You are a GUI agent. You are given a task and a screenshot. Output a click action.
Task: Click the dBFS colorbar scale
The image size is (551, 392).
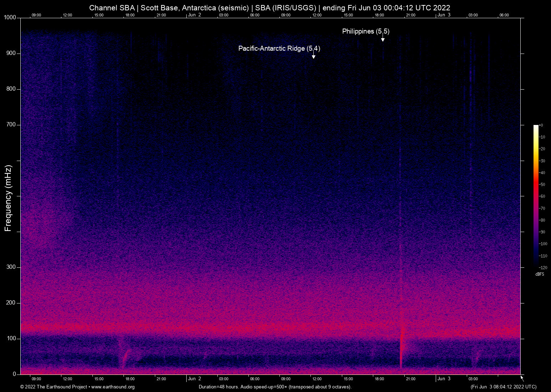coord(536,196)
